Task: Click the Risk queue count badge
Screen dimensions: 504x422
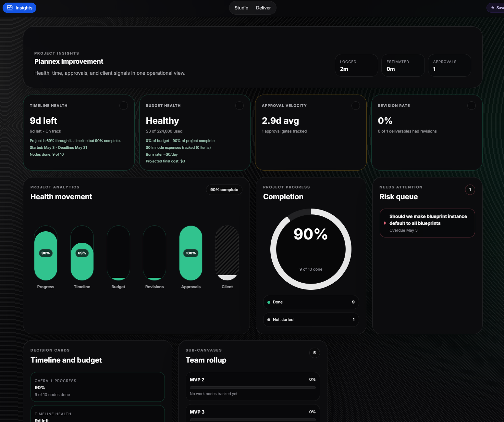Action: (x=470, y=190)
